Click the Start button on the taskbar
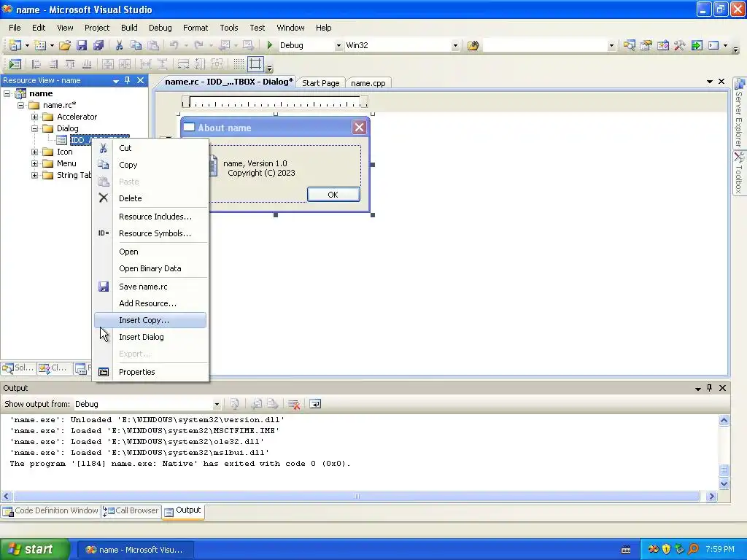747x560 pixels. pos(34,549)
